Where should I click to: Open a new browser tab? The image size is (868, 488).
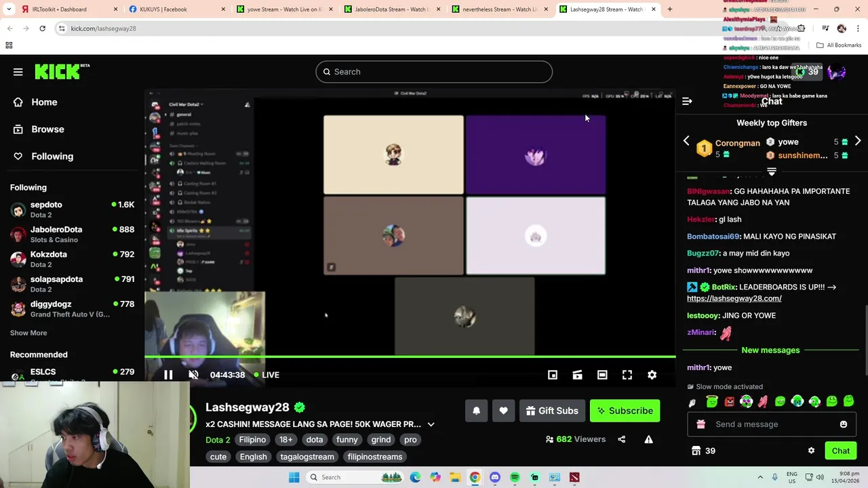[669, 9]
